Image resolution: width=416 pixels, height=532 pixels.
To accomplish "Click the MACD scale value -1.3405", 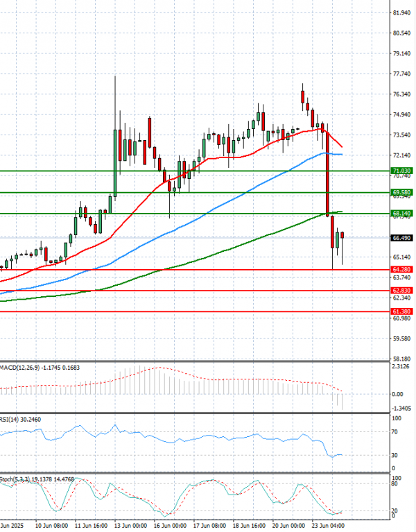I will click(x=401, y=408).
